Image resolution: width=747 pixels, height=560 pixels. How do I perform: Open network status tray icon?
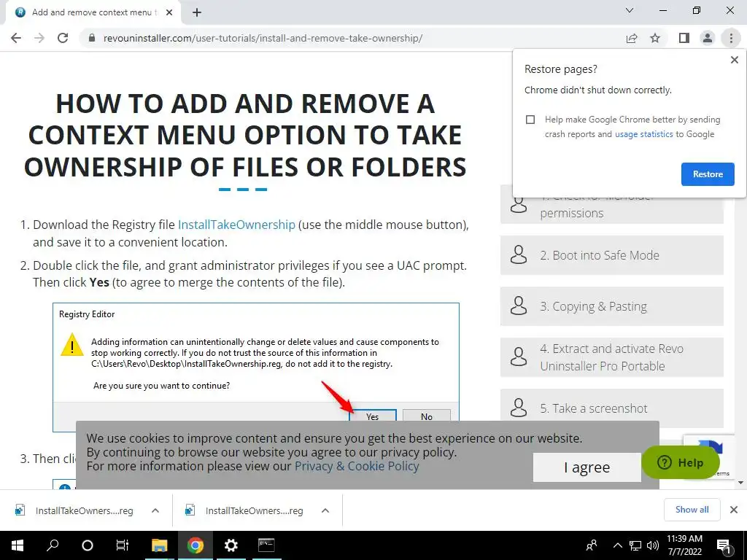click(635, 545)
